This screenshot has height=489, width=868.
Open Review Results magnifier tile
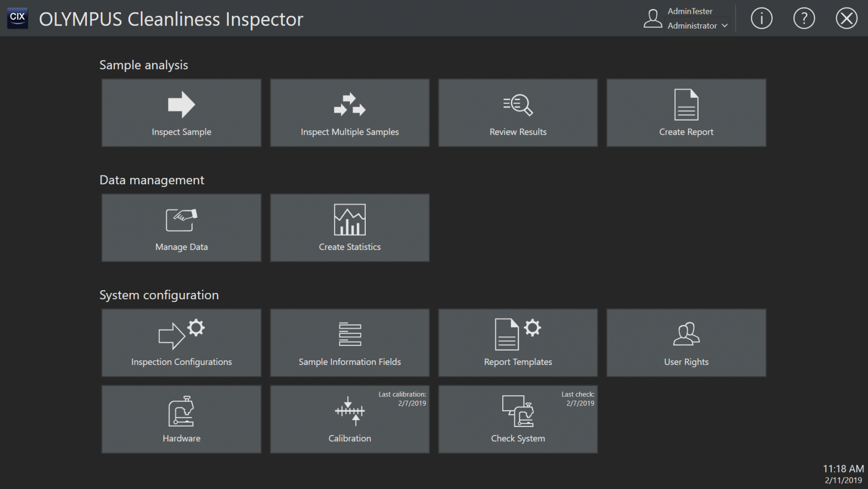pos(518,113)
